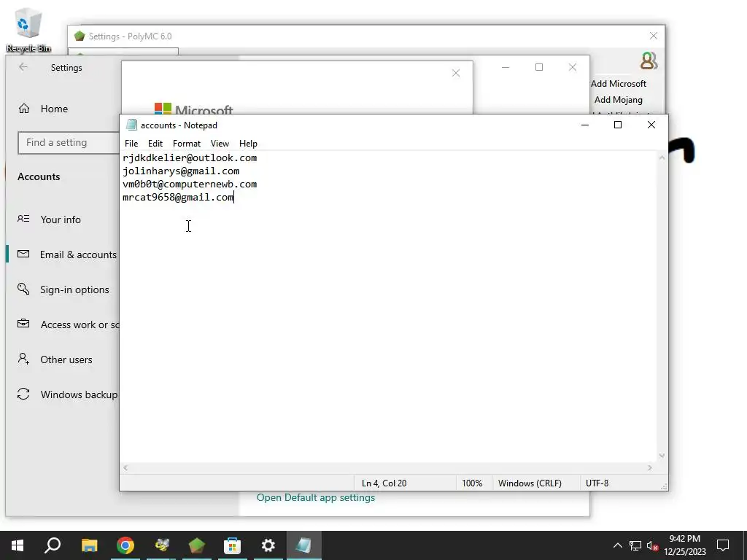The width and height of the screenshot is (747, 560).
Task: Open Sign-in options in Settings
Action: (74, 289)
